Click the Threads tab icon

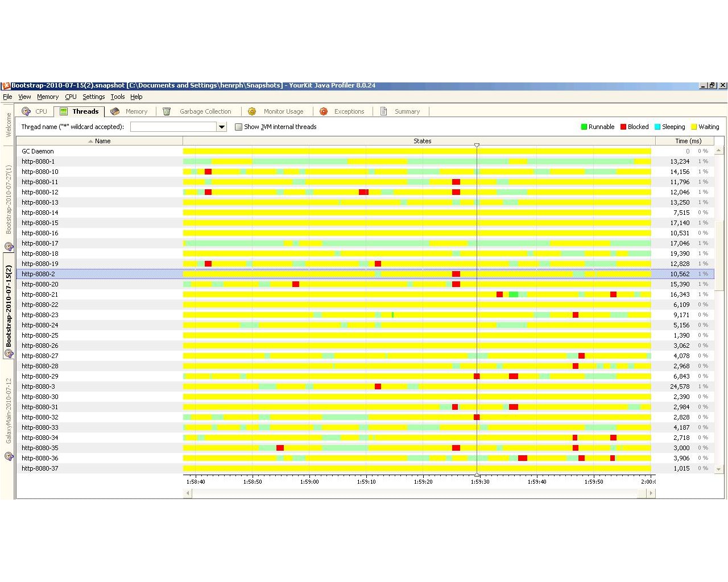64,111
